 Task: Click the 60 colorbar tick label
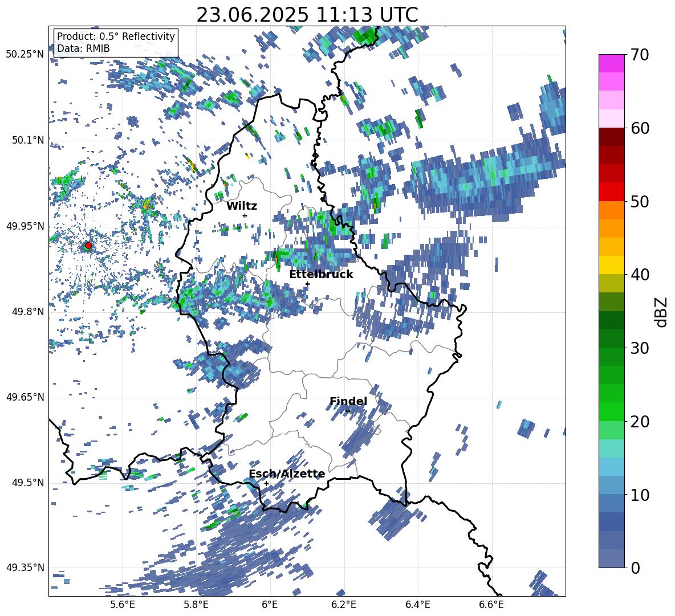click(x=640, y=128)
